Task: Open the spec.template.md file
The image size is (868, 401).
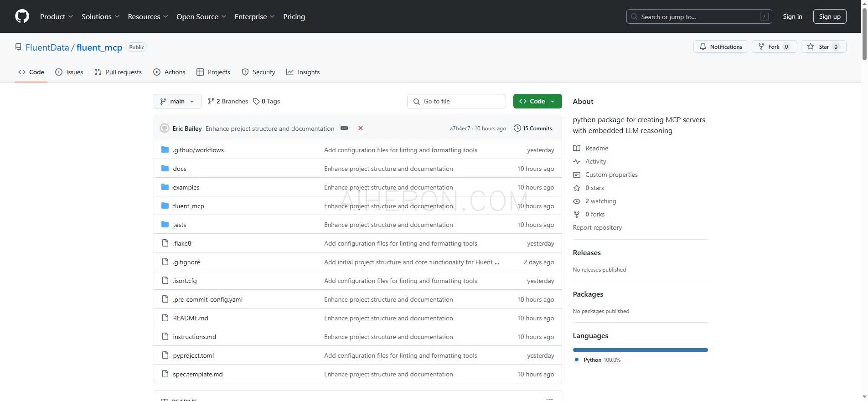Action: (x=198, y=374)
